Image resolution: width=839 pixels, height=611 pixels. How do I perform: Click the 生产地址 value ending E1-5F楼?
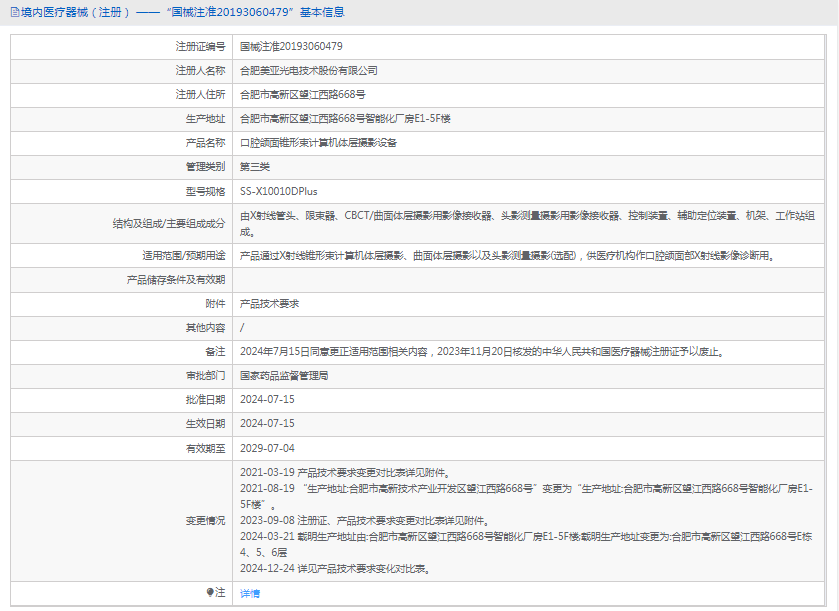click(x=345, y=119)
